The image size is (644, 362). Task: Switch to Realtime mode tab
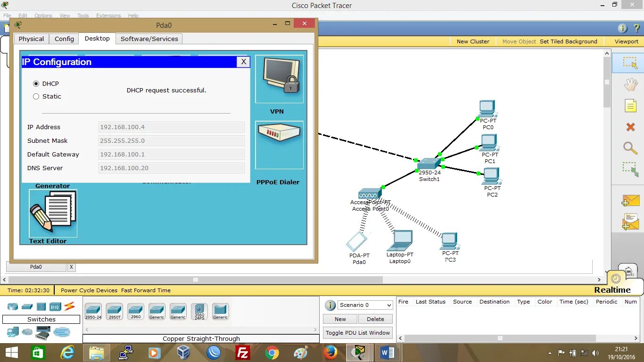coord(612,290)
